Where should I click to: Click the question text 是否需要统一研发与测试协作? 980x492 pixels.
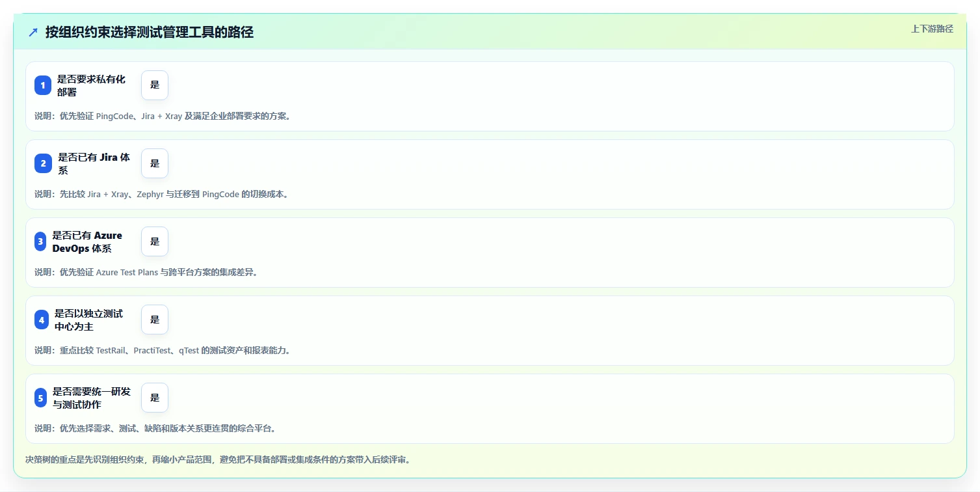tap(92, 398)
